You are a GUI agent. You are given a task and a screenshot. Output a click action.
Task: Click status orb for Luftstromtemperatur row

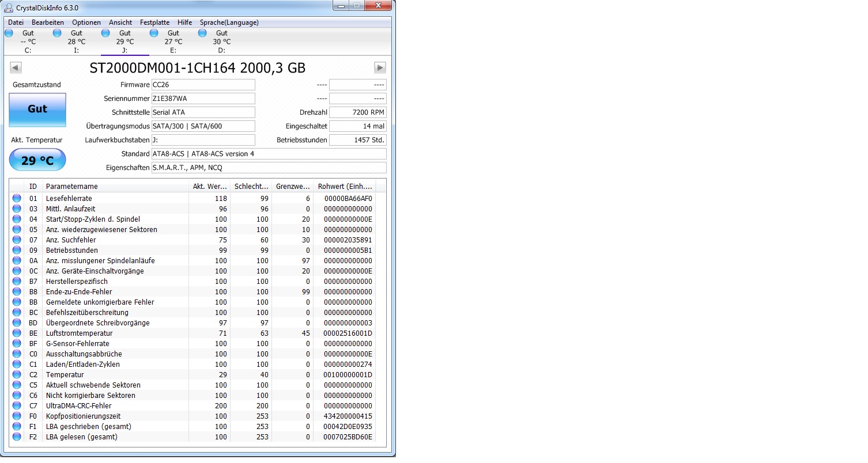[17, 333]
